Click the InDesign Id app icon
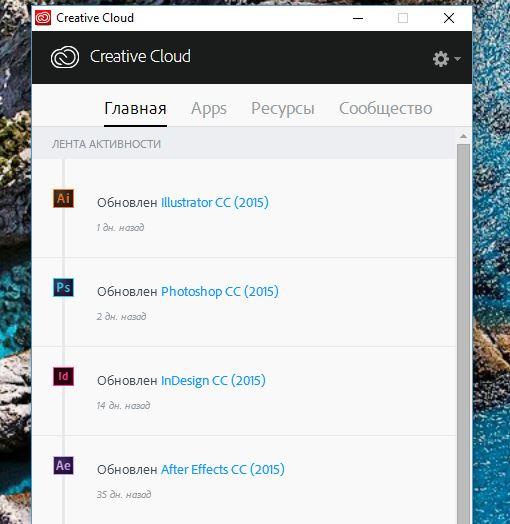 click(x=63, y=376)
